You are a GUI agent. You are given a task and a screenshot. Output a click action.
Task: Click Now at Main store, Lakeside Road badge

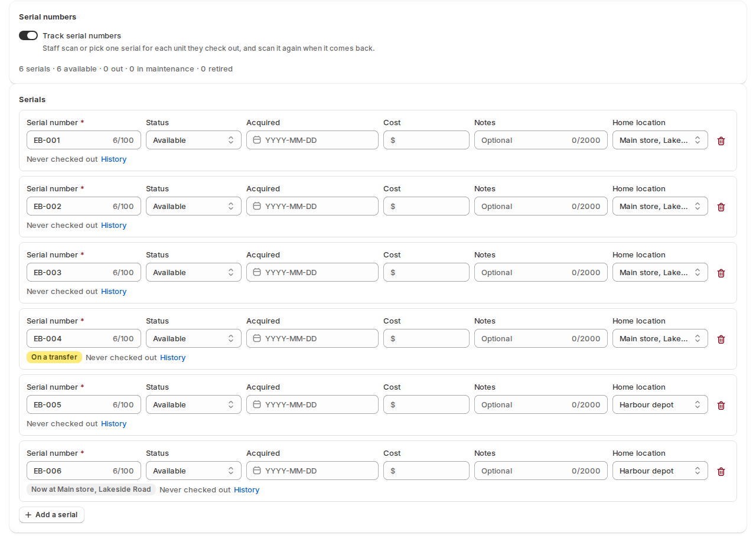tap(91, 489)
